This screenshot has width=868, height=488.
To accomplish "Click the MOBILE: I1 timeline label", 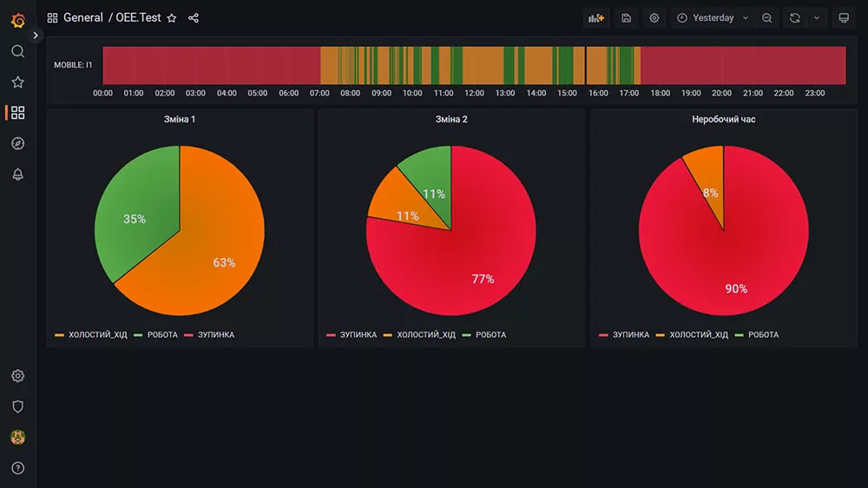I will coord(73,65).
